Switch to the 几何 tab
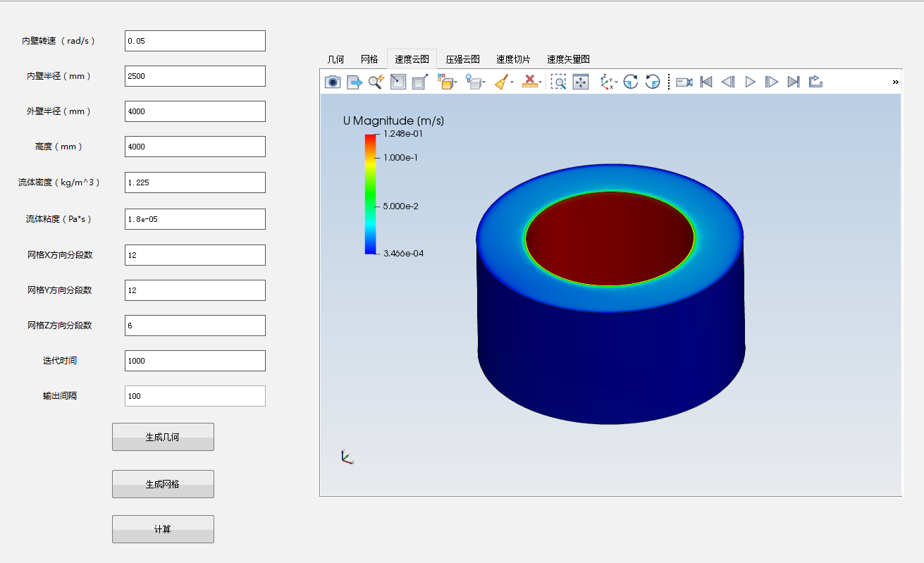Screen dimensions: 924x563 336,59
